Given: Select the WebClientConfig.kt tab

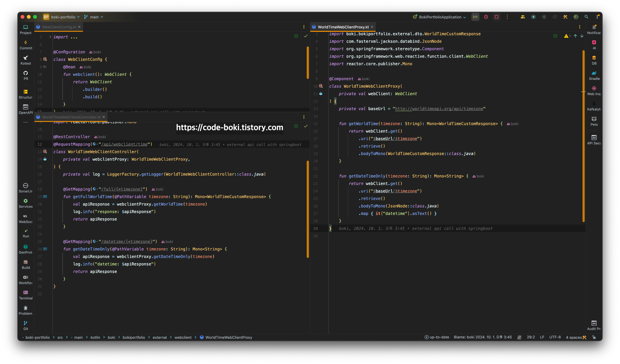Looking at the screenshot, I should [59, 27].
